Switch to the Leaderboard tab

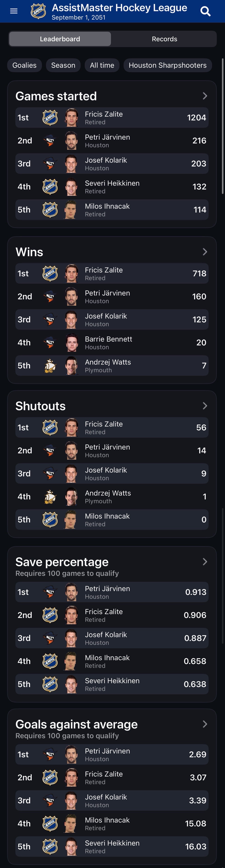coord(60,39)
